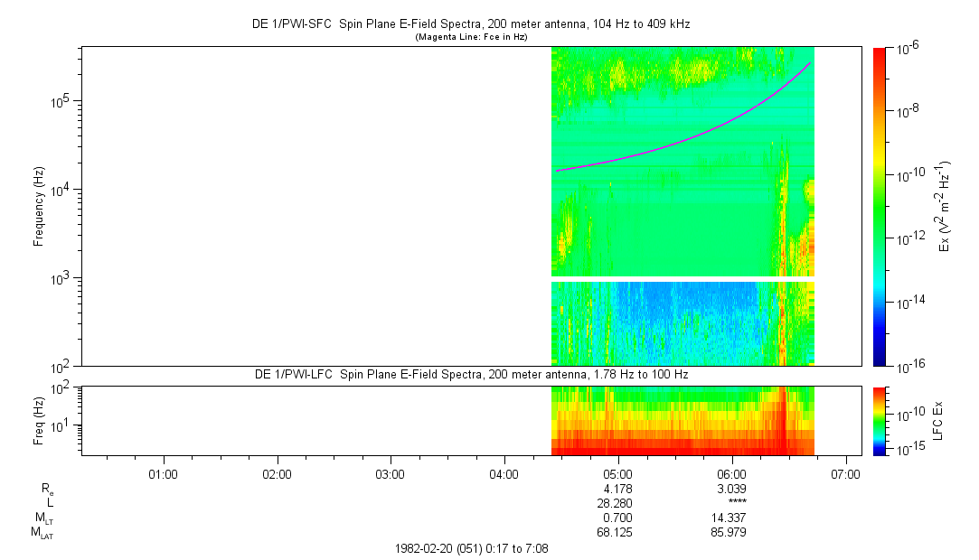Click the "(Magenta Line: Fce in Hz)" subtitle

pyautogui.click(x=470, y=37)
